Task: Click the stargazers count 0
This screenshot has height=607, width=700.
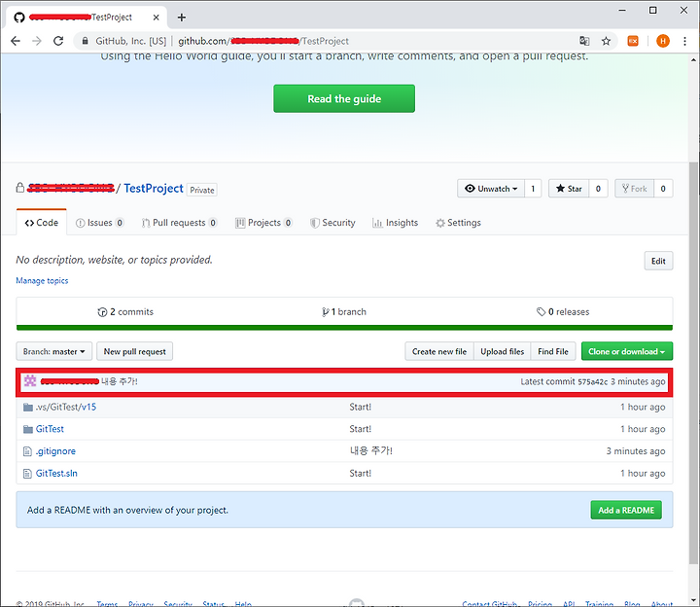Action: click(x=598, y=189)
